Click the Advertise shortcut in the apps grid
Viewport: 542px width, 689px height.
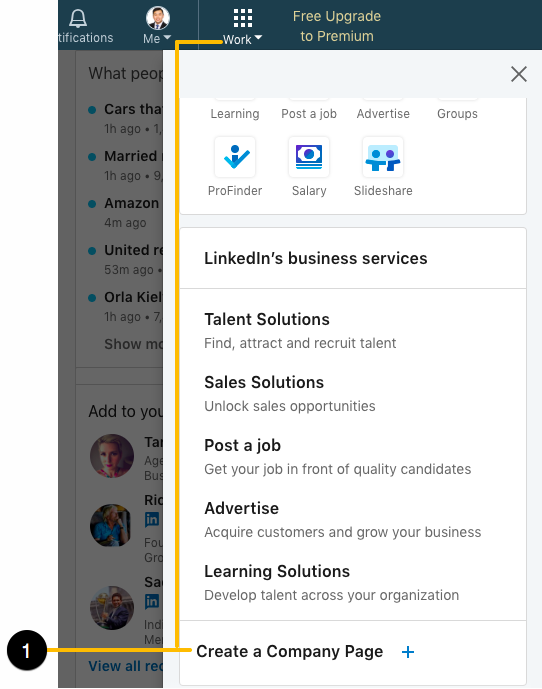tap(383, 114)
